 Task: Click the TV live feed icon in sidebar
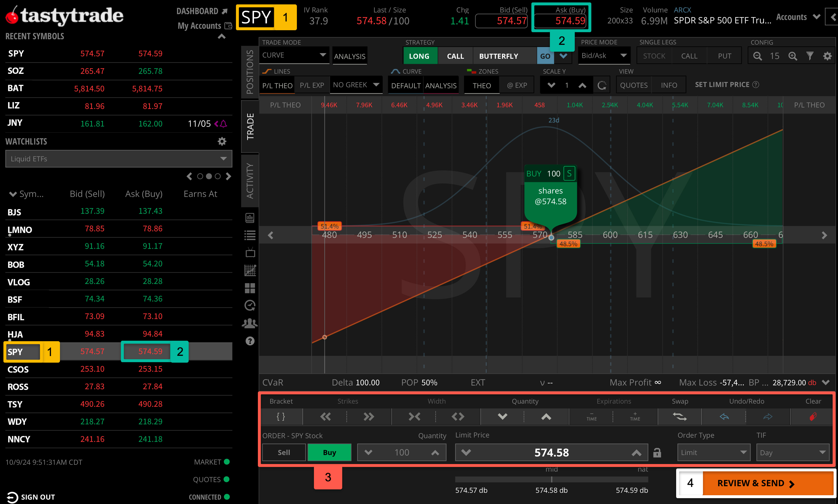coord(250,252)
